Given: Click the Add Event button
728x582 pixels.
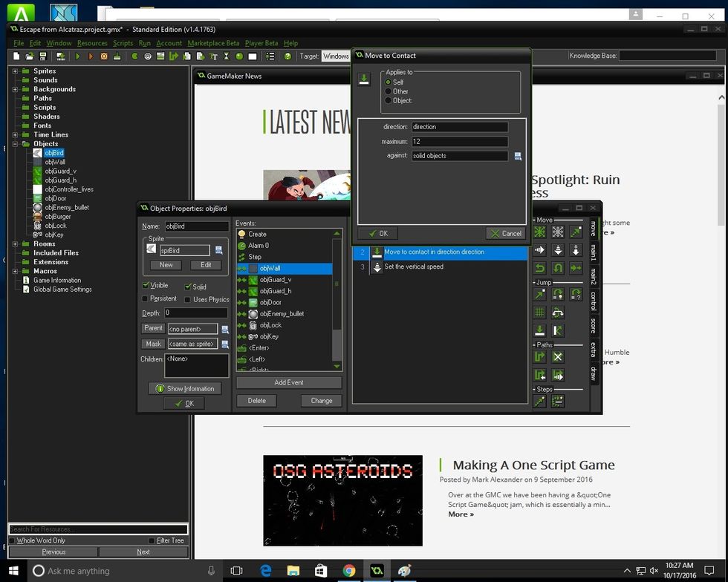Looking at the screenshot, I should [289, 383].
